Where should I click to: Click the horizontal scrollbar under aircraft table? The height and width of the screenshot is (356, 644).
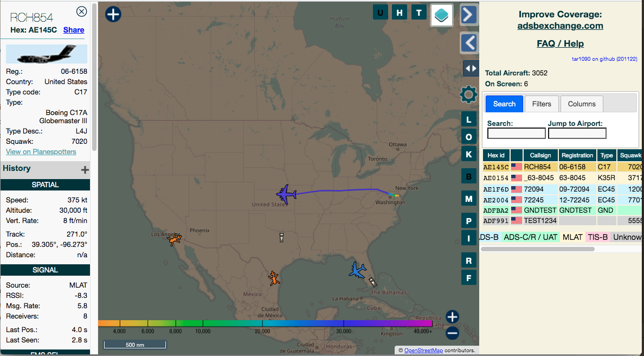538,249
